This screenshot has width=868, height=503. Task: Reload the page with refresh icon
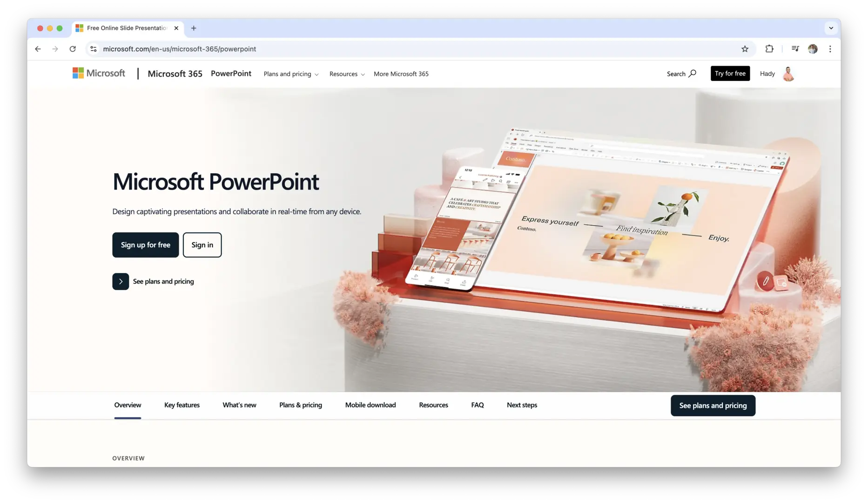73,49
